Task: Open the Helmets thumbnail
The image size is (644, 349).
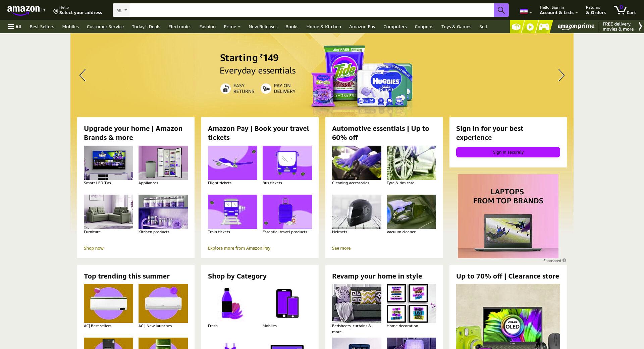Action: (x=357, y=212)
